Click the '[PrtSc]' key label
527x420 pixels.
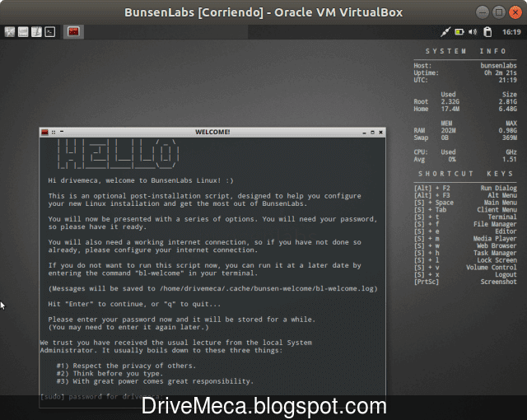pyautogui.click(x=427, y=282)
